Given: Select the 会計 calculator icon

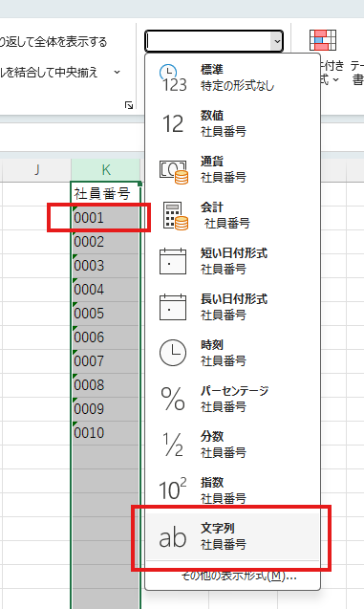Looking at the screenshot, I should (176, 216).
